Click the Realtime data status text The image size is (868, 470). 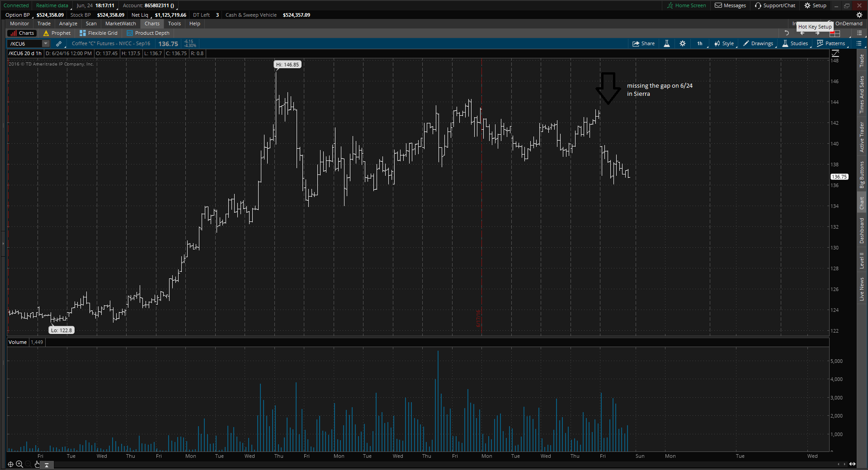coord(52,5)
